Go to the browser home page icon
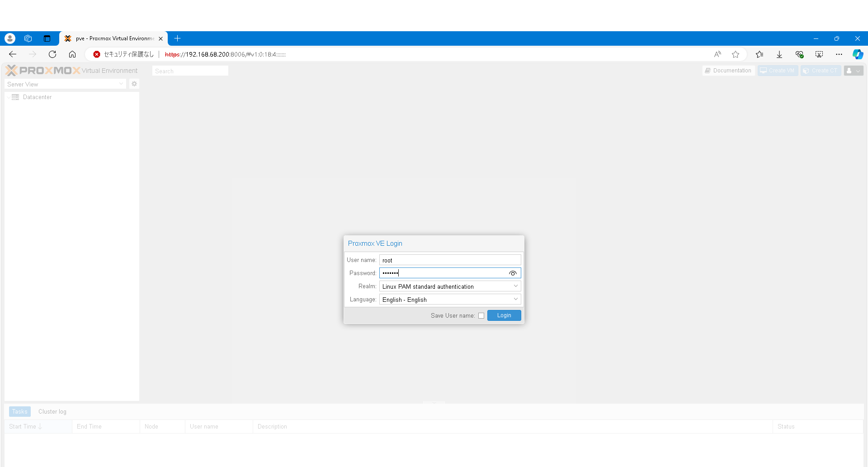 [x=72, y=54]
